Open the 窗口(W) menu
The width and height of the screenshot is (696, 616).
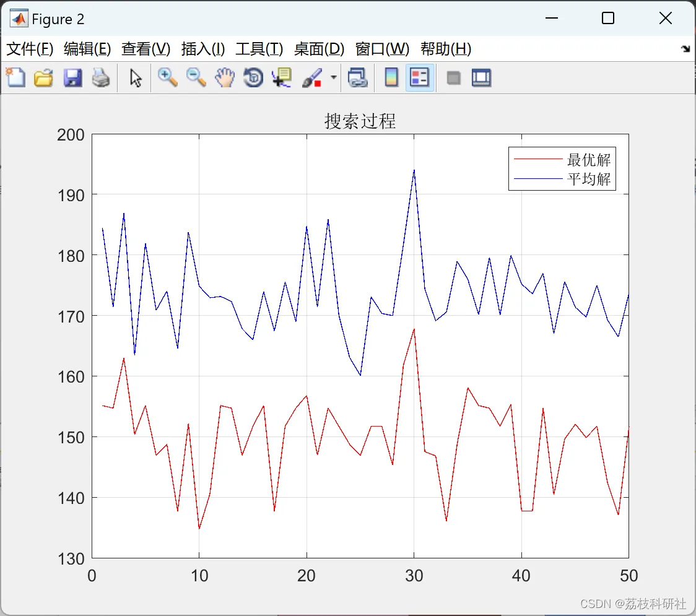pyautogui.click(x=382, y=49)
